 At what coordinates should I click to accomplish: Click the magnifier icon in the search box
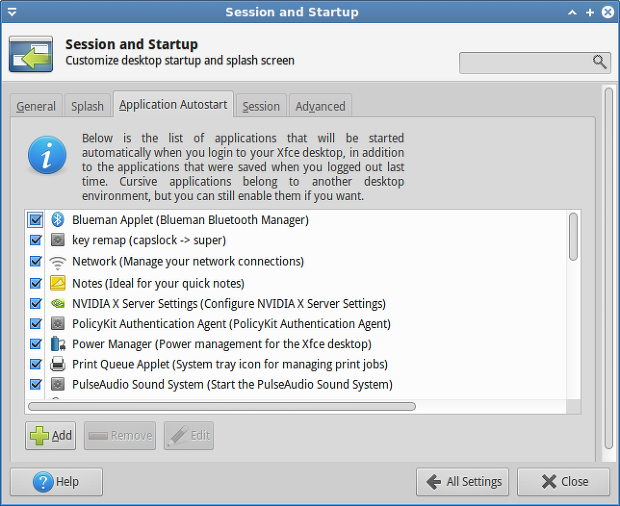[x=599, y=62]
